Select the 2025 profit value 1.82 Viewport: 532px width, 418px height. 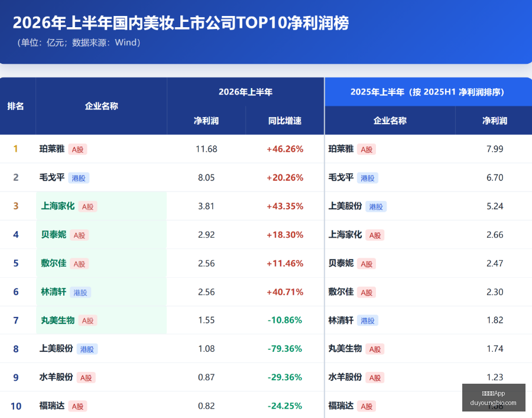click(x=495, y=320)
